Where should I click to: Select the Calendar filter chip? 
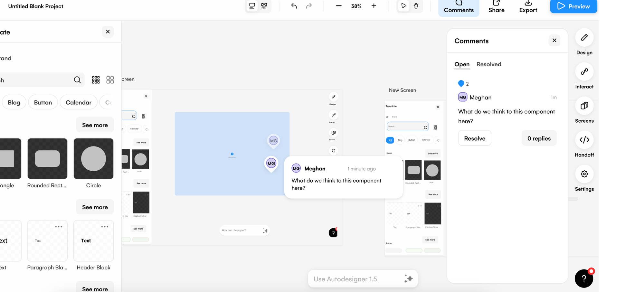(79, 102)
